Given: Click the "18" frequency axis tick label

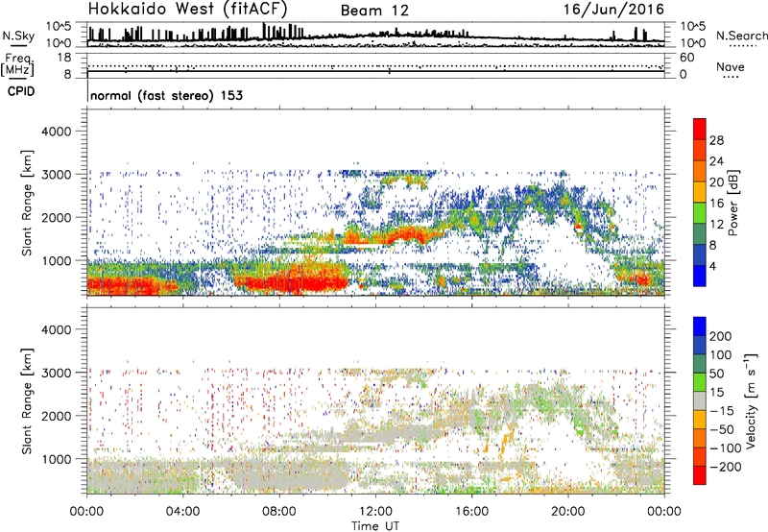Looking at the screenshot, I should click(x=64, y=58).
